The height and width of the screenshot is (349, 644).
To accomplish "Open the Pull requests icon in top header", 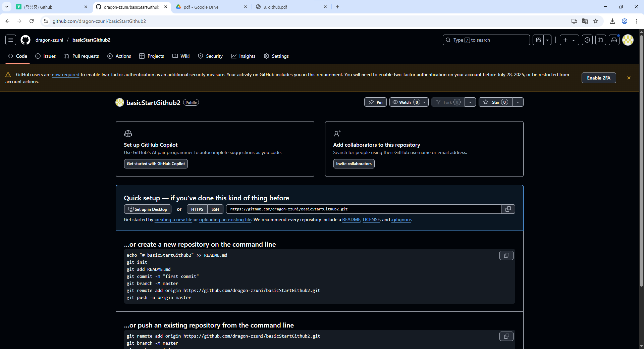I will (x=601, y=40).
